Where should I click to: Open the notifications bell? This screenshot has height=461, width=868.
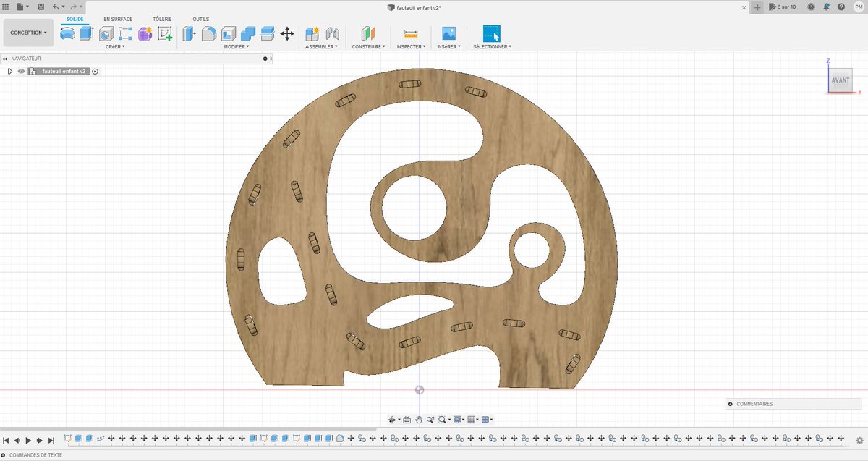[826, 7]
